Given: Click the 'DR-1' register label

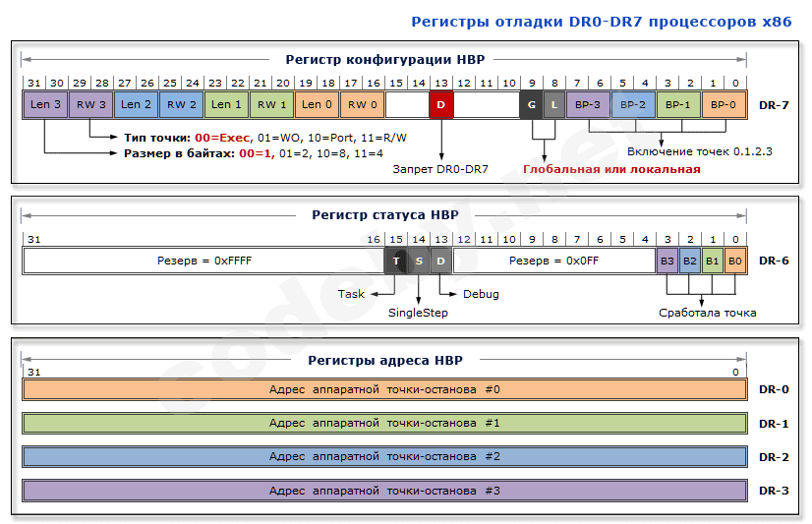Looking at the screenshot, I should pos(774,424).
